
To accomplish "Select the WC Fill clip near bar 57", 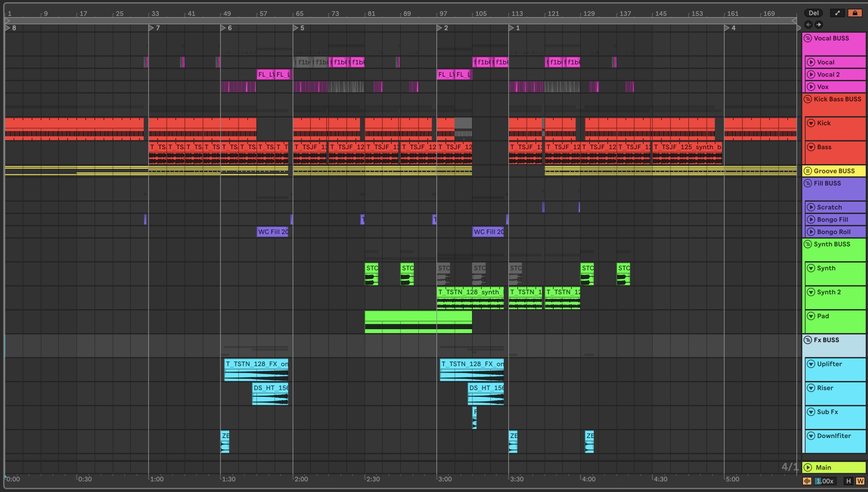I will (x=272, y=232).
